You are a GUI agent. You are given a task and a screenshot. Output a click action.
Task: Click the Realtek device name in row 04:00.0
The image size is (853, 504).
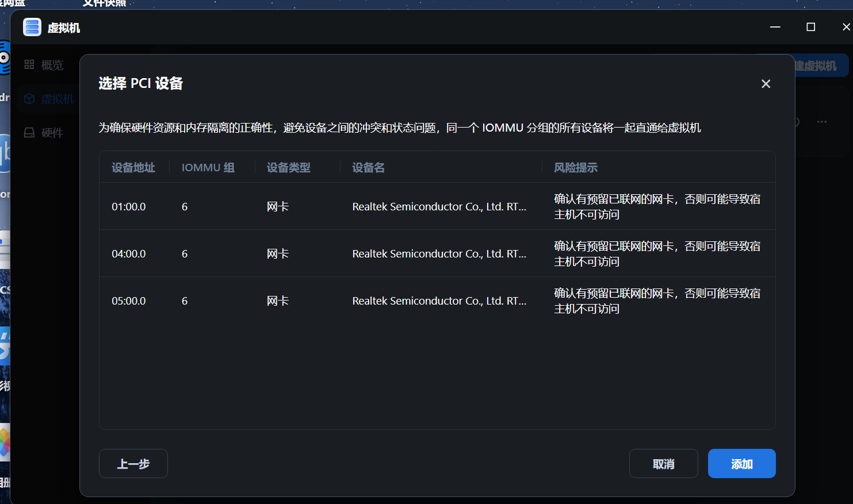[x=439, y=254]
